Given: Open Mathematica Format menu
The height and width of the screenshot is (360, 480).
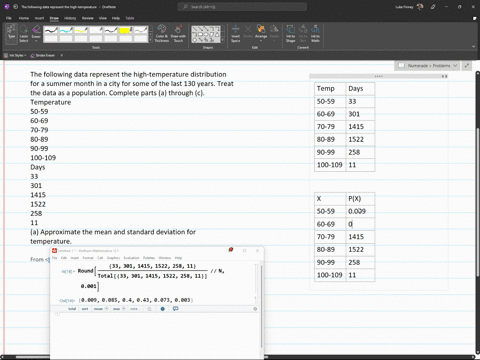Looking at the screenshot, I should pos(88,258).
